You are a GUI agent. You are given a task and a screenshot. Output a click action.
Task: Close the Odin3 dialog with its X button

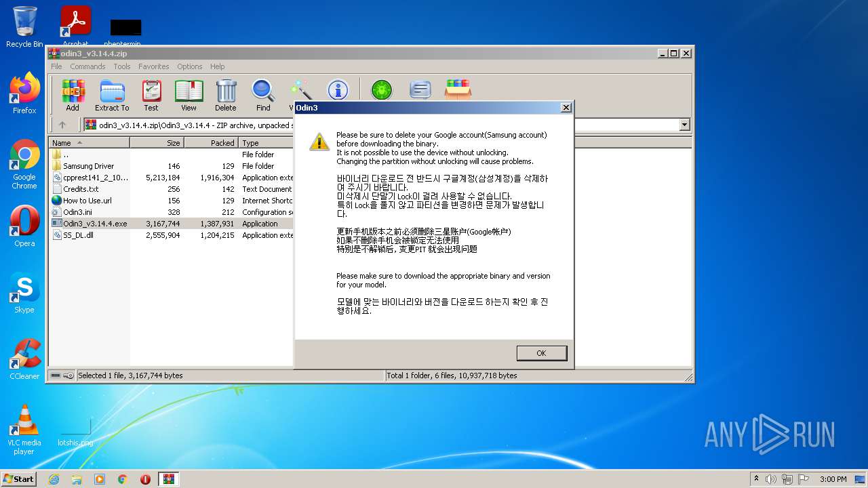point(566,108)
